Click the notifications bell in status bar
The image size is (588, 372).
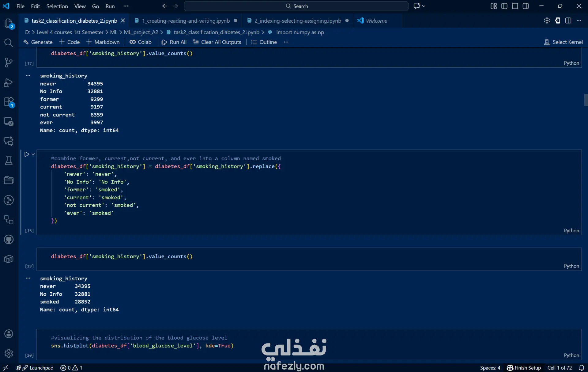coord(582,368)
